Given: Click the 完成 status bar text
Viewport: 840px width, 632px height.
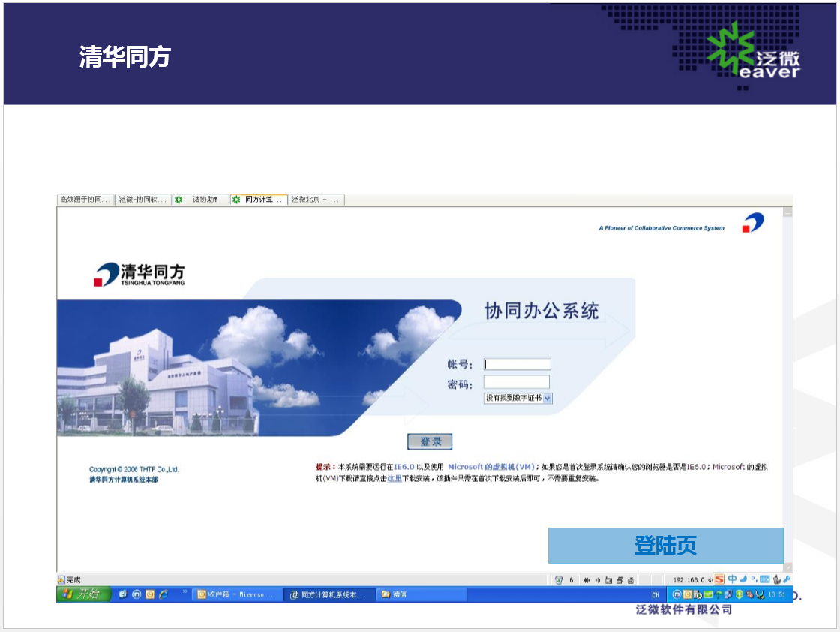Looking at the screenshot, I should (x=73, y=580).
